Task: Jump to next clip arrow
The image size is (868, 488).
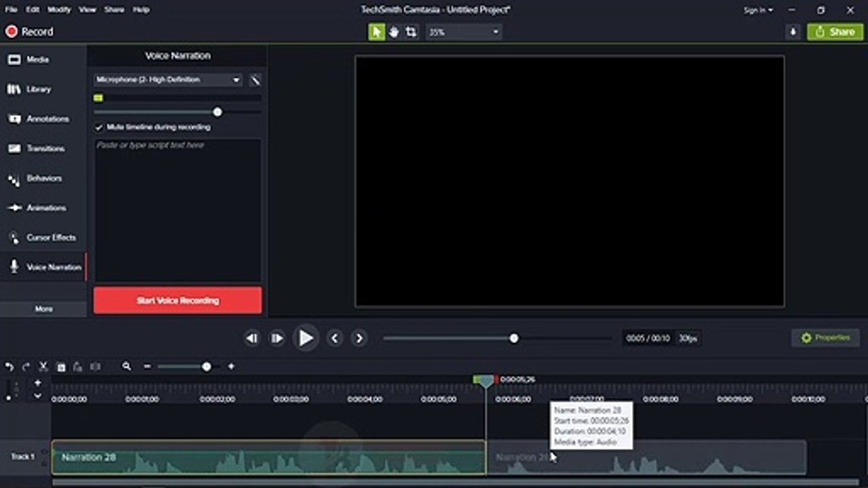Action: [359, 338]
